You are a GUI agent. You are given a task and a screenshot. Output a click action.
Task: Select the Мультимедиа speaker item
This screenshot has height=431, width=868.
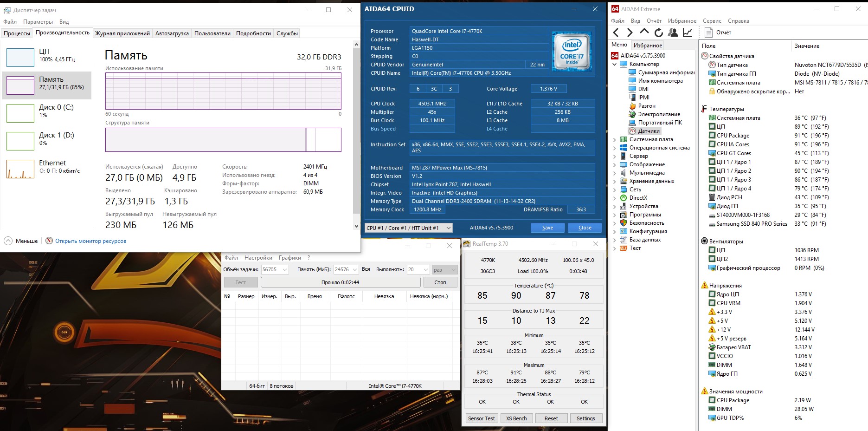(x=642, y=173)
